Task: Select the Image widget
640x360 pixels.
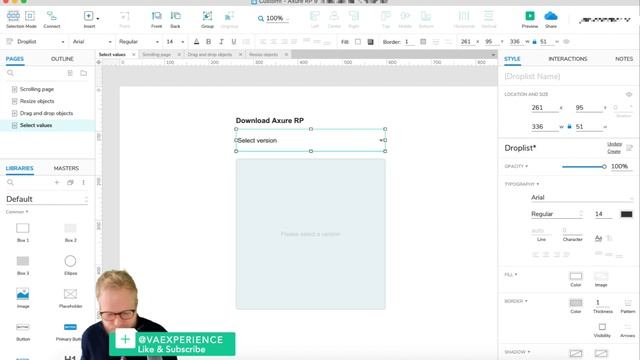Action: pos(23,298)
